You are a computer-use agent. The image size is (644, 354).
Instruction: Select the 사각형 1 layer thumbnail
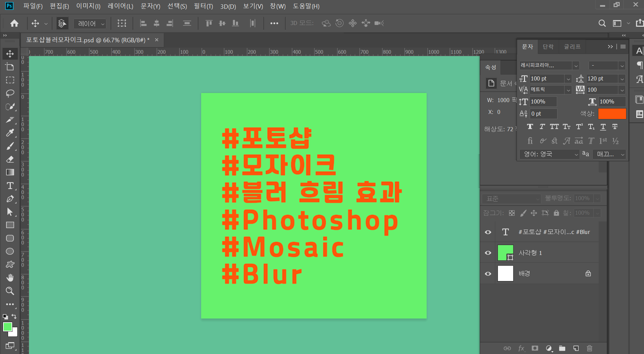pyautogui.click(x=505, y=253)
